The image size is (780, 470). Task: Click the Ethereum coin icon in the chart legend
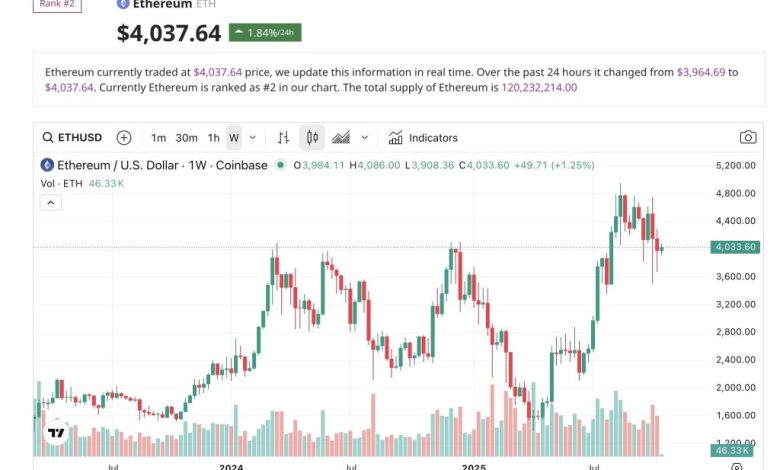point(46,165)
